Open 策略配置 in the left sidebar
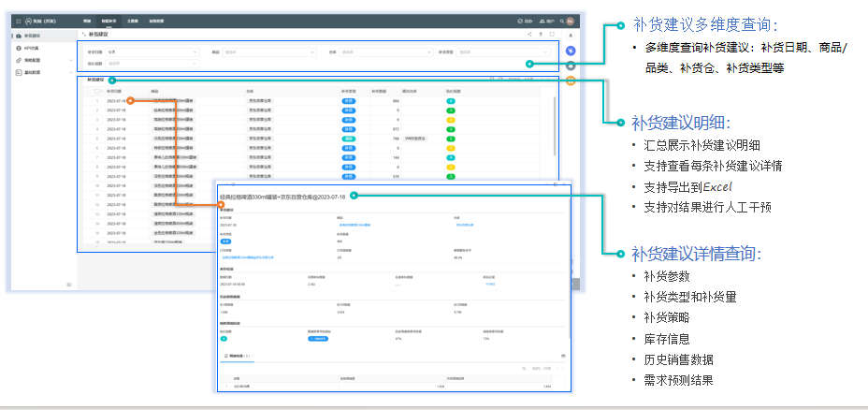This screenshot has width=868, height=410. pos(33,59)
